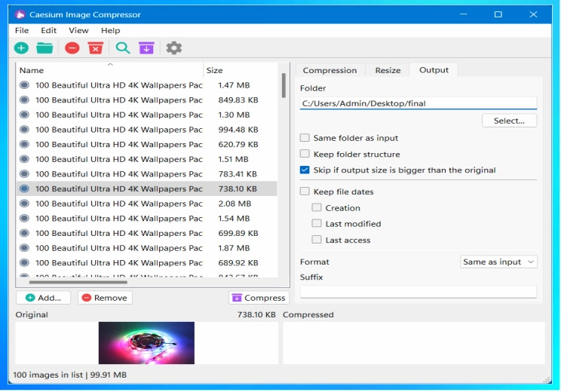
Task: Click the Compress button below list
Action: point(259,298)
